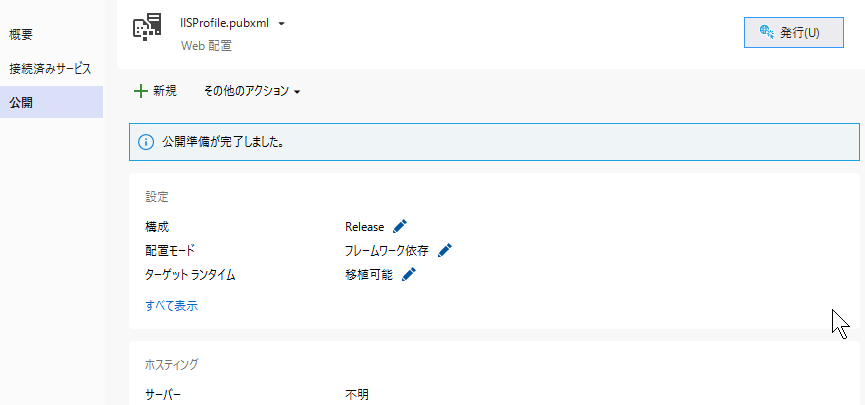Image resolution: width=865 pixels, height=405 pixels.
Task: Click the フレームワーク依存 deployment mode value
Action: coord(387,251)
